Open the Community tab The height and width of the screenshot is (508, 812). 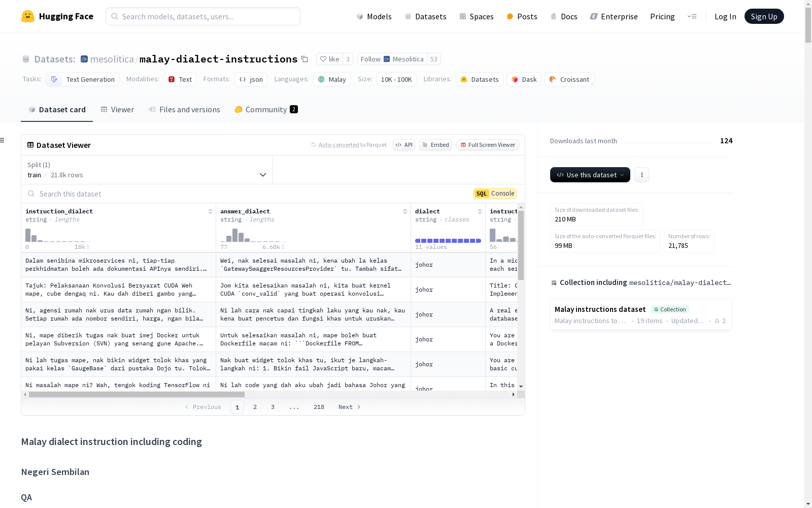pos(266,110)
